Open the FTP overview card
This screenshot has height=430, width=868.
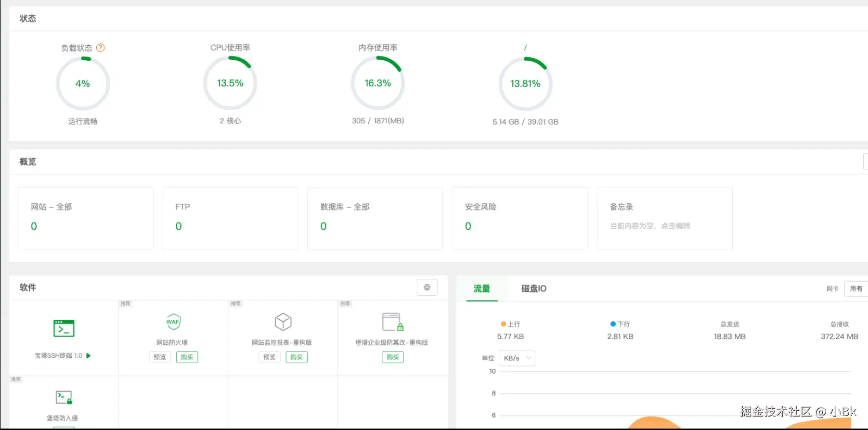coord(230,218)
